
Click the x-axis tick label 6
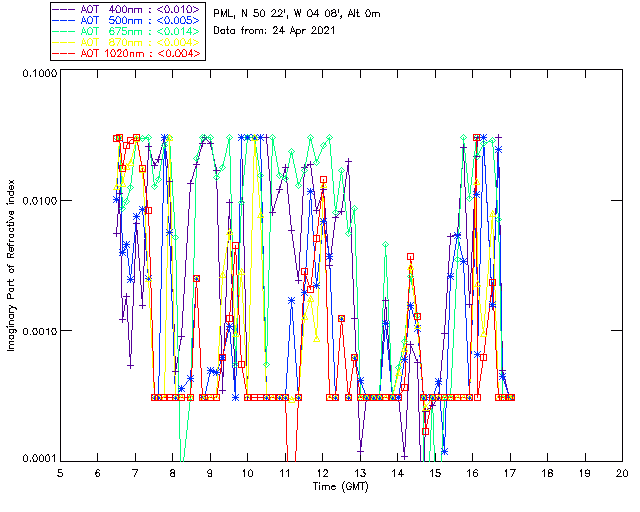pyautogui.click(x=98, y=473)
